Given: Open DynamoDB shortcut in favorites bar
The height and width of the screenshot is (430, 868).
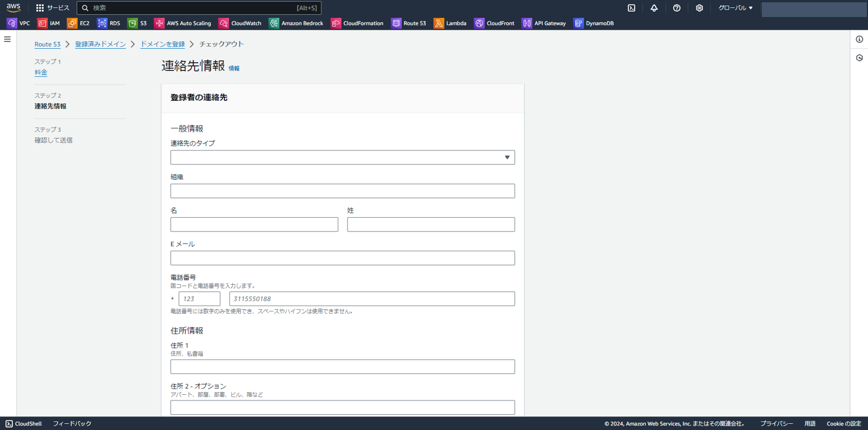Looking at the screenshot, I should point(594,23).
